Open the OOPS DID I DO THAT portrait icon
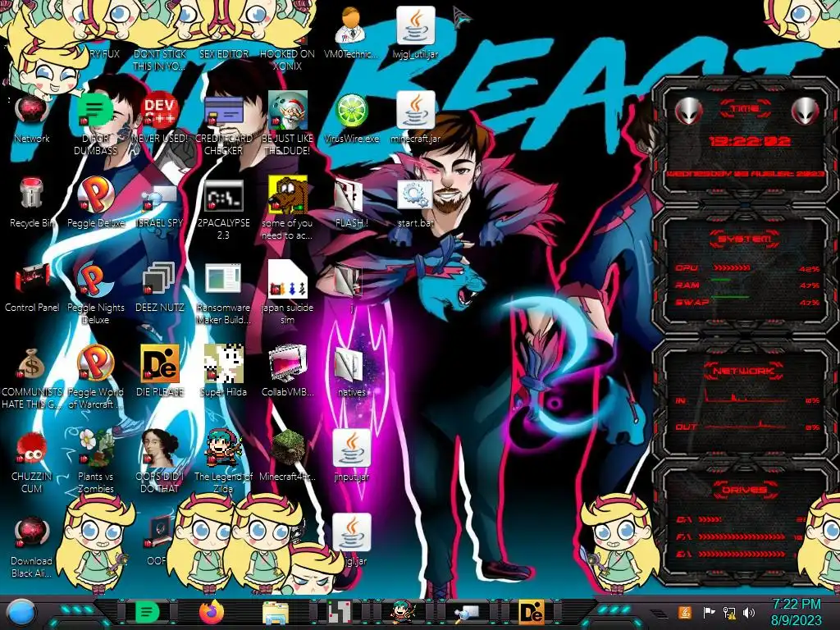The width and height of the screenshot is (840, 630). (160, 448)
